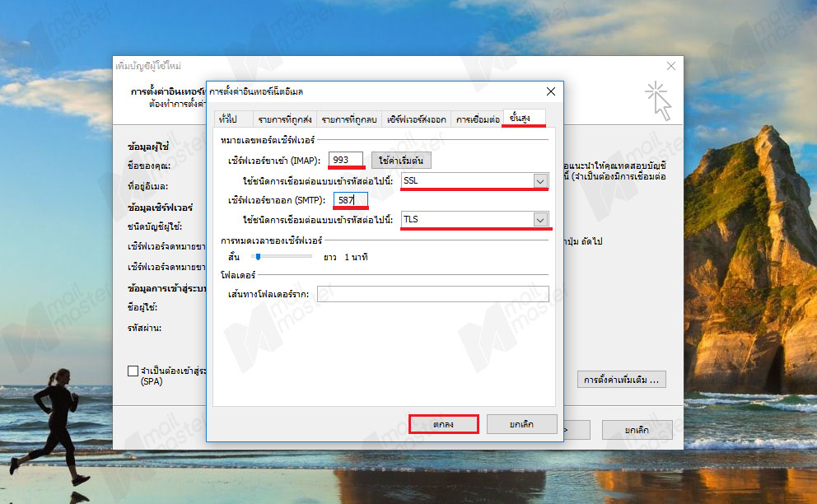This screenshot has height=504, width=817.
Task: Focus the SMTP outgoing port field 587
Action: tap(350, 200)
